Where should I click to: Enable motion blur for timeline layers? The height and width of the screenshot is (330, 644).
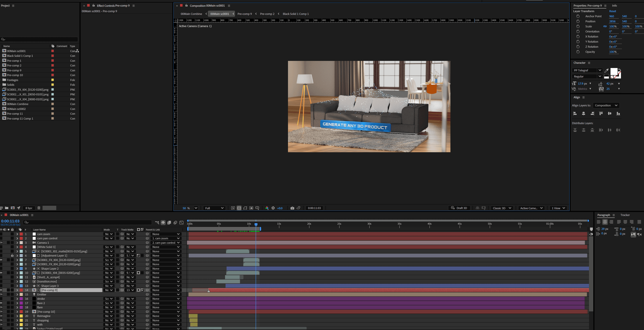(x=175, y=222)
